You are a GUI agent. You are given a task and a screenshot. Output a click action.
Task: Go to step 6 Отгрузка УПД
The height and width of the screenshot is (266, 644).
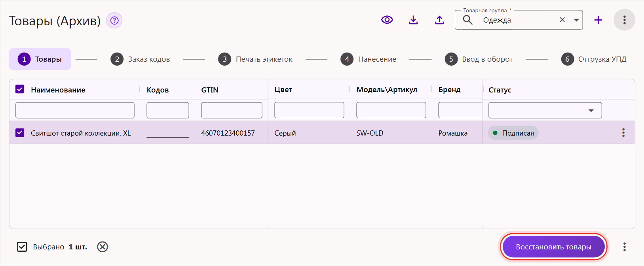coord(594,59)
